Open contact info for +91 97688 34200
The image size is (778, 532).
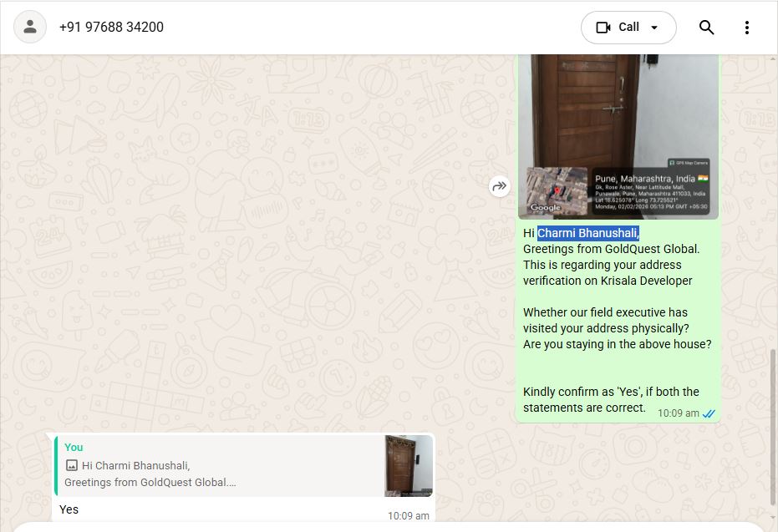pos(111,27)
